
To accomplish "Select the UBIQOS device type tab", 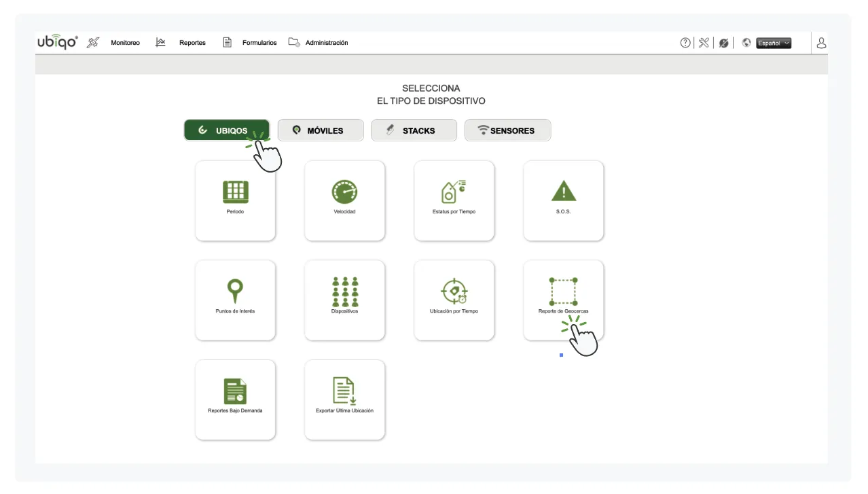I will tap(227, 130).
